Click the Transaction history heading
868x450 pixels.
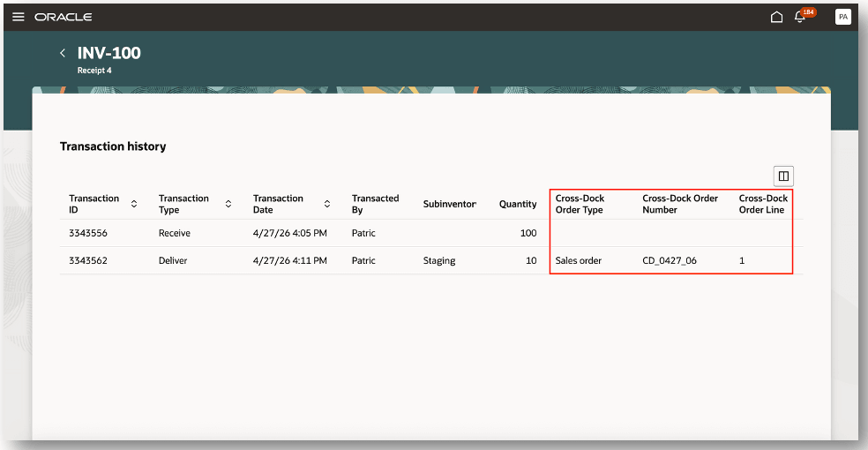pyautogui.click(x=113, y=146)
